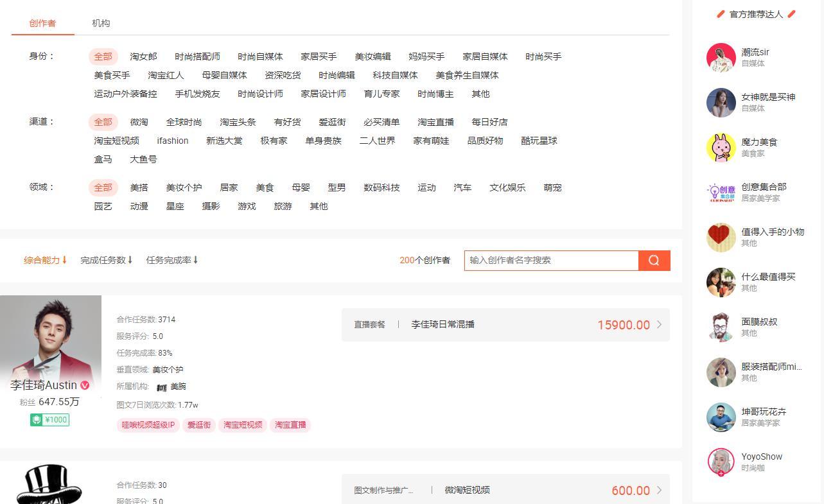This screenshot has height=504, width=824.
Task: Click 图文7日浏览次数: 1.77w text
Action: pyautogui.click(x=157, y=405)
